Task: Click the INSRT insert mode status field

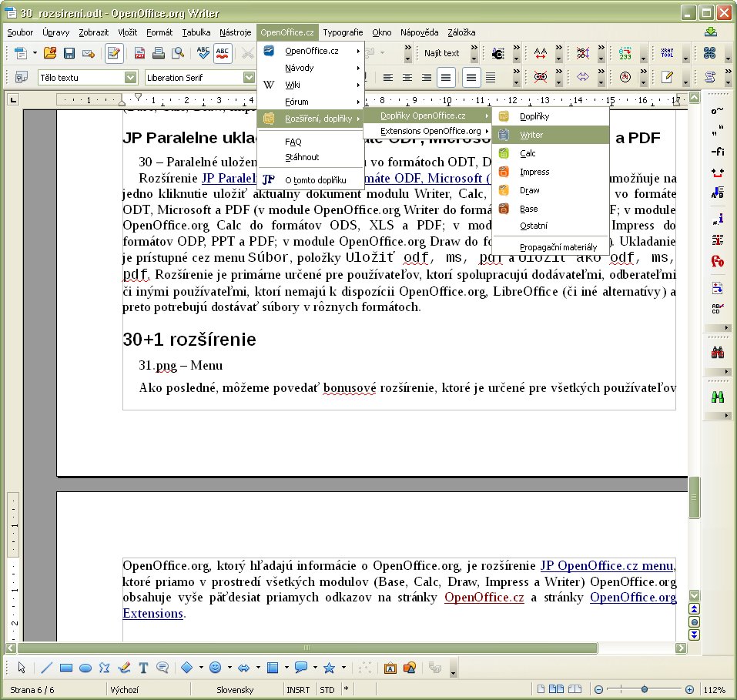Action: click(298, 690)
